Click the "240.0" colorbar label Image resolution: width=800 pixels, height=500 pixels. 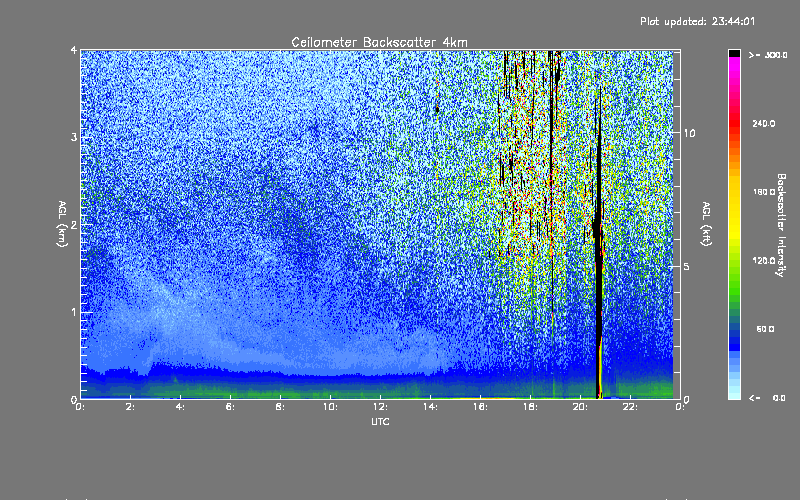764,123
